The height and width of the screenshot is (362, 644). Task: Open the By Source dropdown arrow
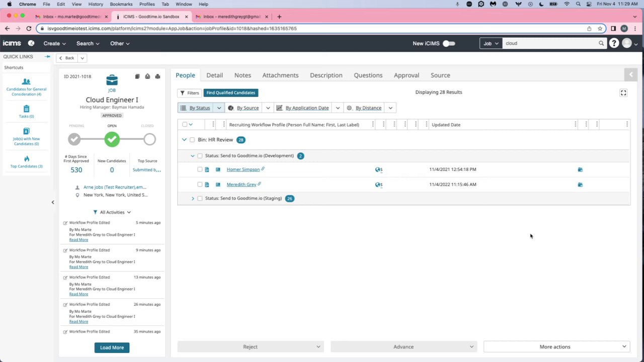pos(268,108)
